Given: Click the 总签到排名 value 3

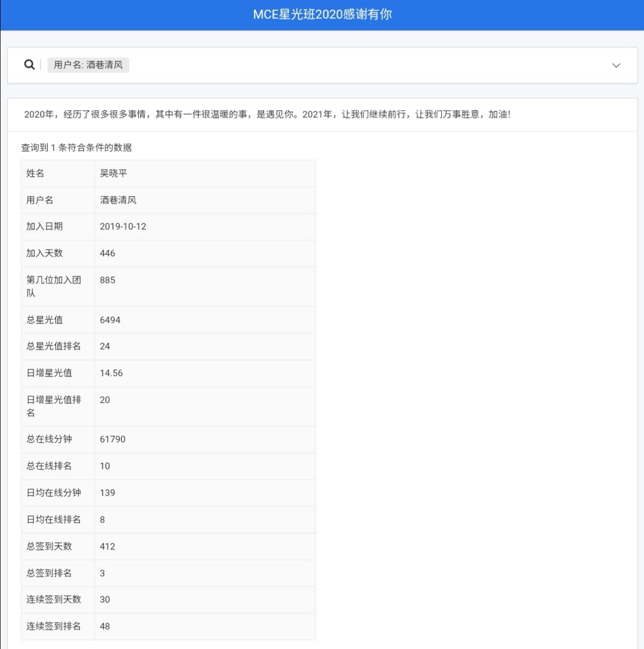Looking at the screenshot, I should [x=103, y=573].
